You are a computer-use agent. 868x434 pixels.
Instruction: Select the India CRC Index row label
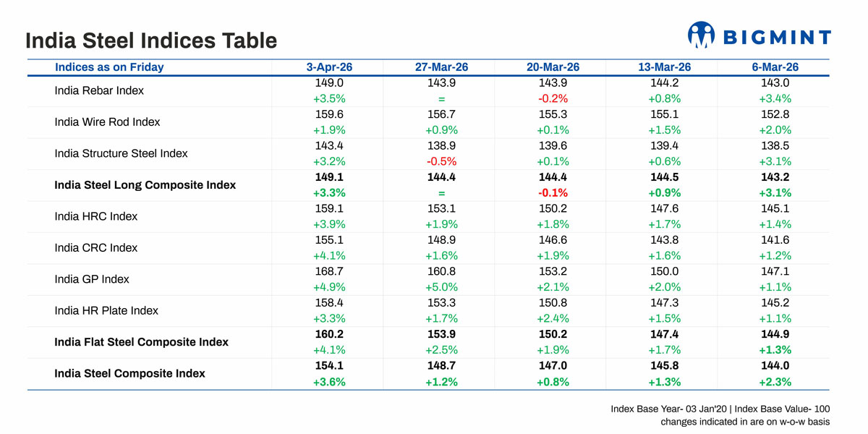click(x=95, y=247)
